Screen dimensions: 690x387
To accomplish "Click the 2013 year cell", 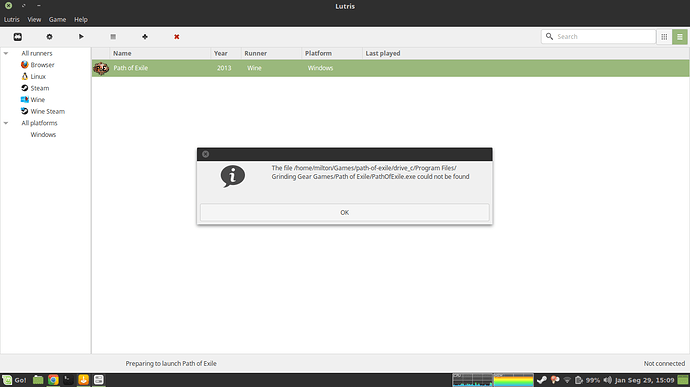I will pos(224,68).
